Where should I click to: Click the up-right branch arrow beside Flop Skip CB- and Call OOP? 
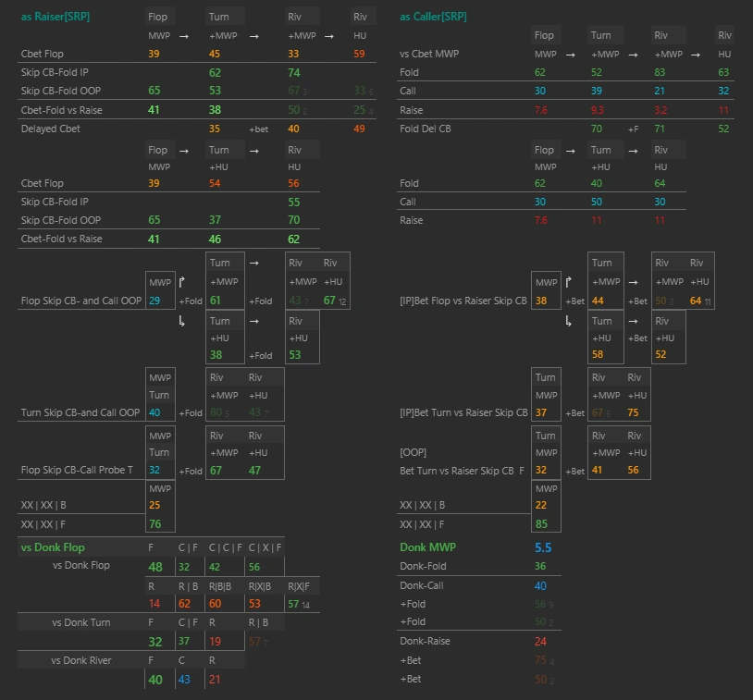point(183,282)
